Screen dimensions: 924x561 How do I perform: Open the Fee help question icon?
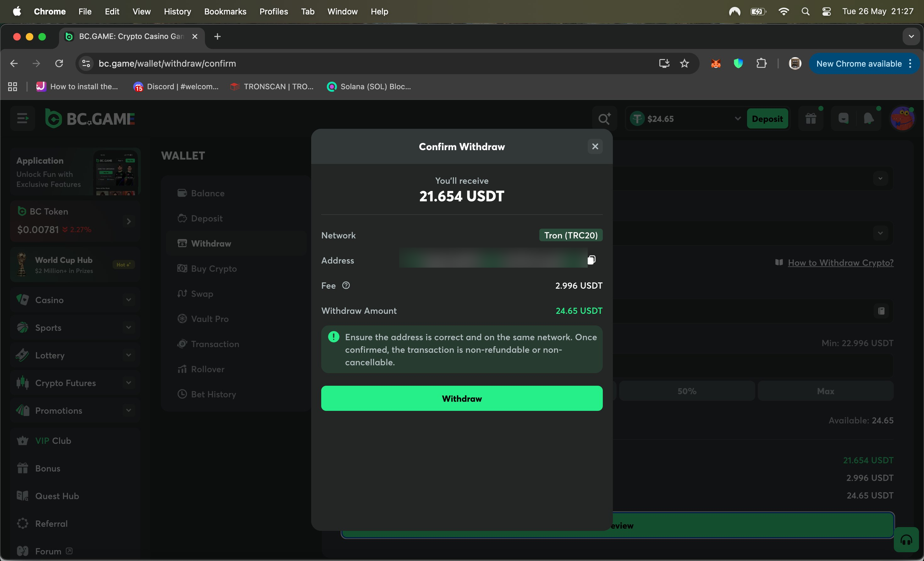coord(346,286)
